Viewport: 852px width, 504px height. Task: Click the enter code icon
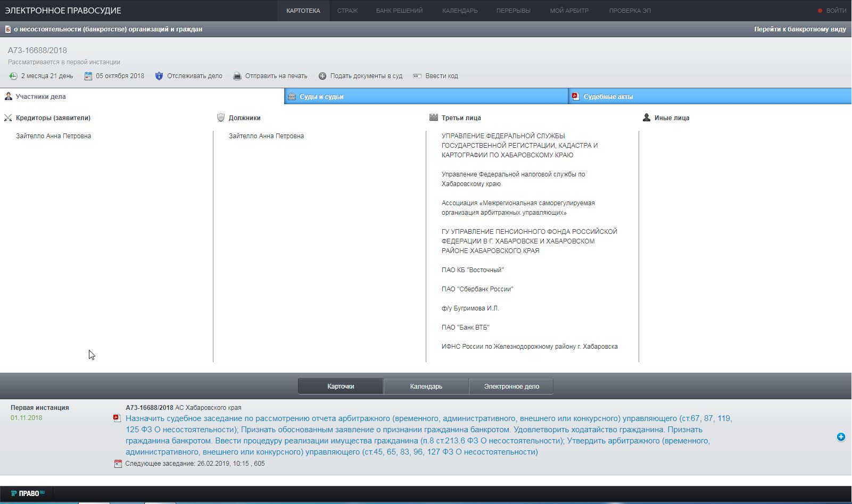pos(417,76)
